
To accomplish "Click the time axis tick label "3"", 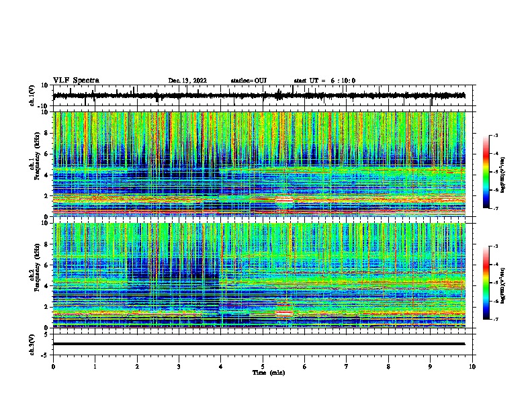I will coord(179,367).
